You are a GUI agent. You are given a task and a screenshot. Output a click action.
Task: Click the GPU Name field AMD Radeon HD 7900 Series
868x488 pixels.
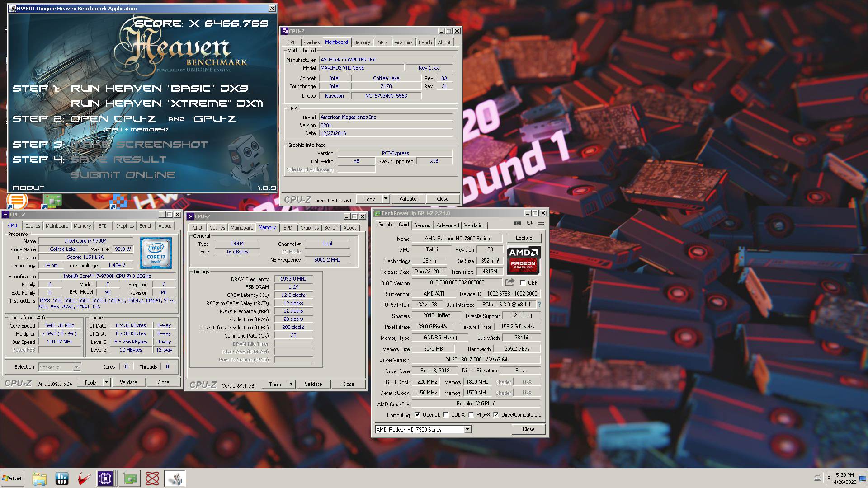[457, 239]
